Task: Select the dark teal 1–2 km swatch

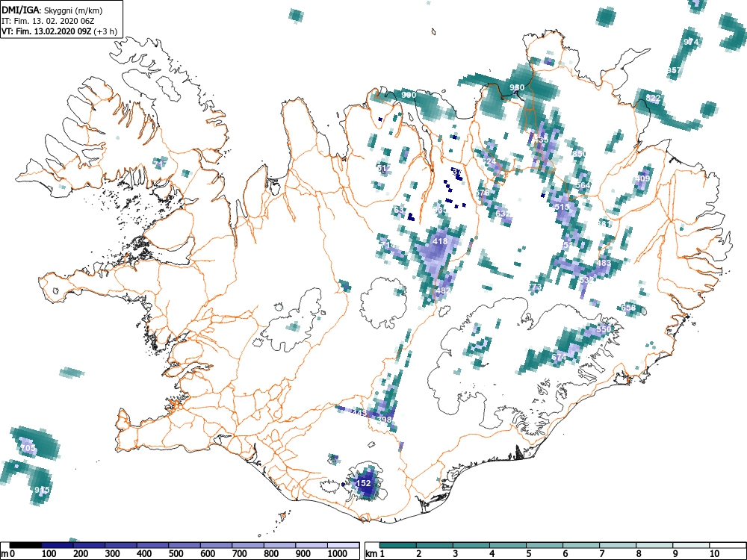Action: click(398, 545)
